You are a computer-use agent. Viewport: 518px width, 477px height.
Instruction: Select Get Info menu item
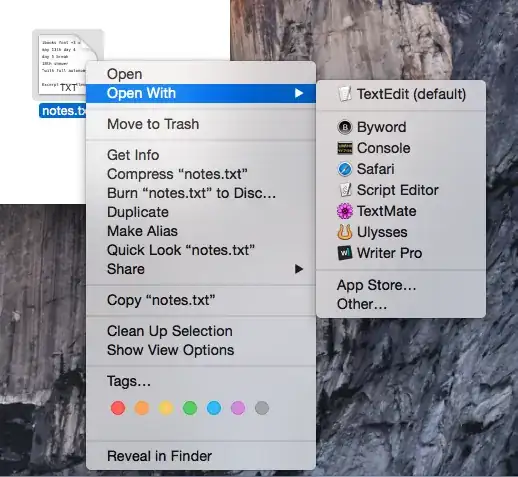(201, 155)
